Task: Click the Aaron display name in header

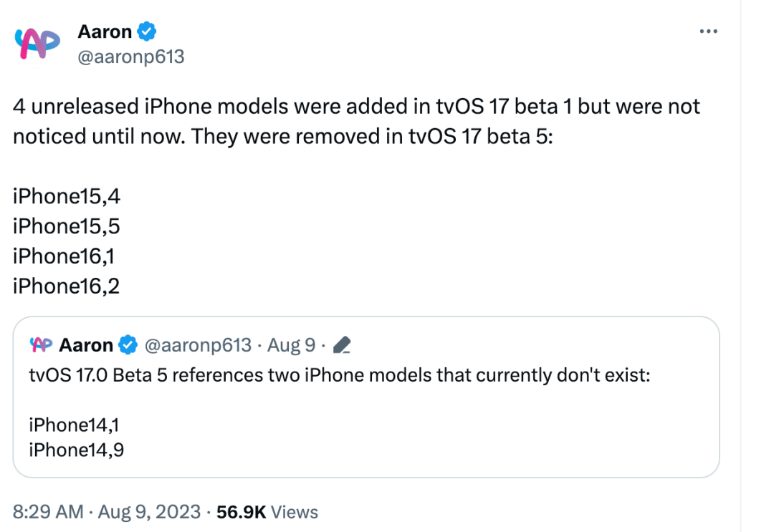Action: [105, 32]
